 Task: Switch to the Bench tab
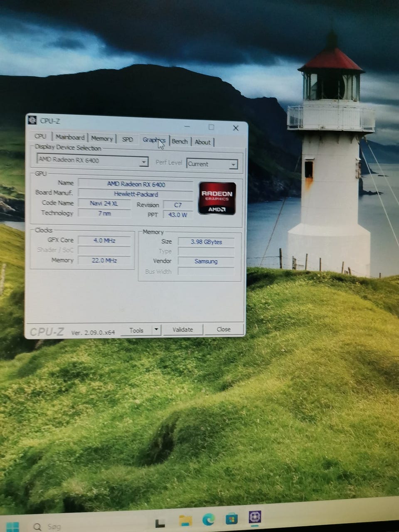pos(180,141)
